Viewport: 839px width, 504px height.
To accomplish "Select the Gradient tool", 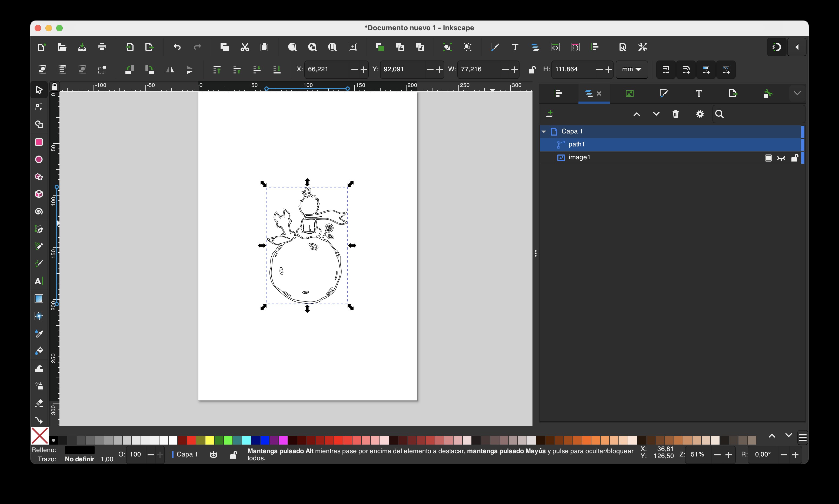I will tap(39, 298).
